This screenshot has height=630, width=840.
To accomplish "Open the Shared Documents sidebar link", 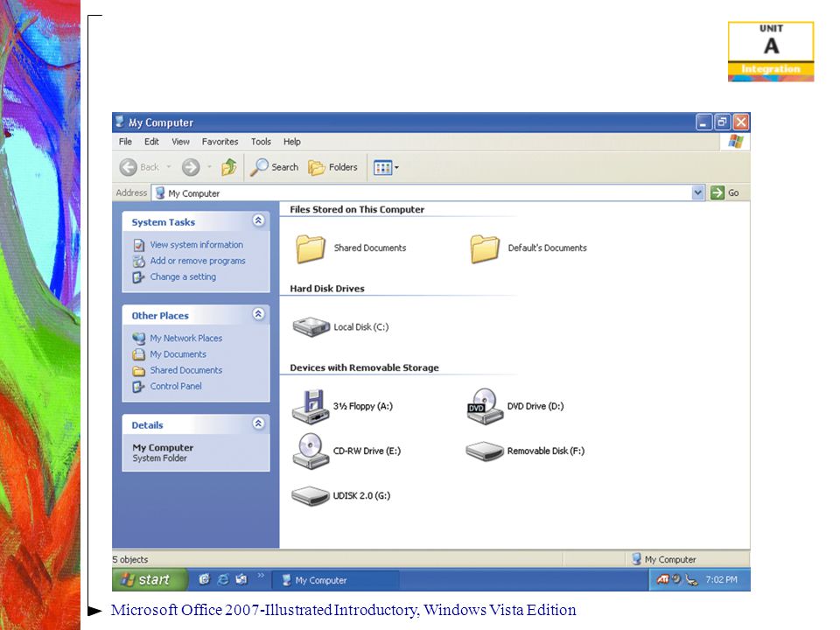I will tap(185, 370).
